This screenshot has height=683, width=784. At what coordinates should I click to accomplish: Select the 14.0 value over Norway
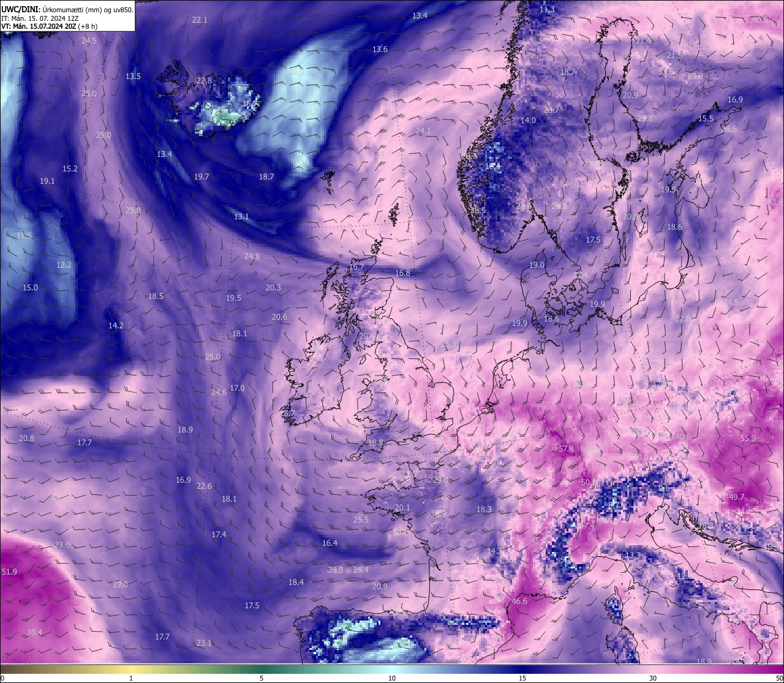528,120
